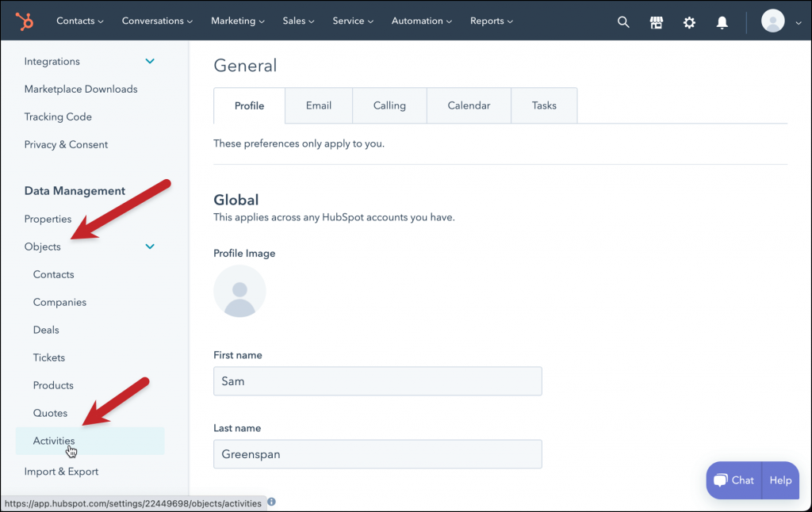This screenshot has width=812, height=512.
Task: Open the user avatar menu
Action: pyautogui.click(x=773, y=21)
